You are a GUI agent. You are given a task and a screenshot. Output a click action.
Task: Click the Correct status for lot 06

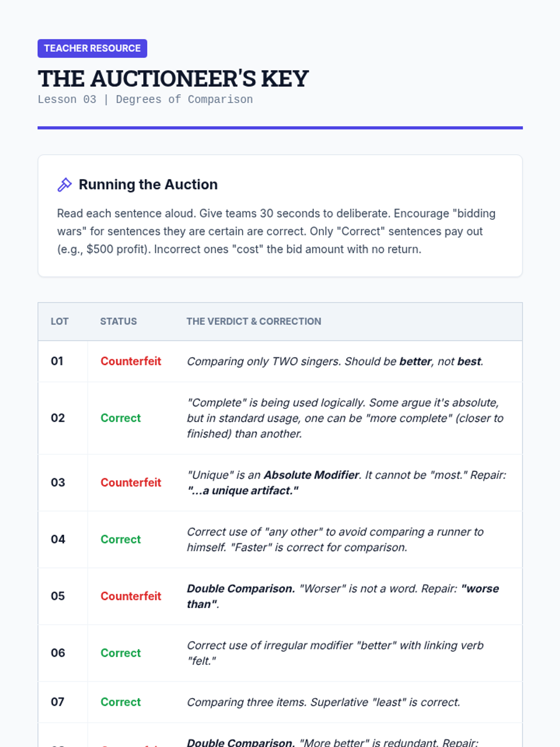pos(120,653)
